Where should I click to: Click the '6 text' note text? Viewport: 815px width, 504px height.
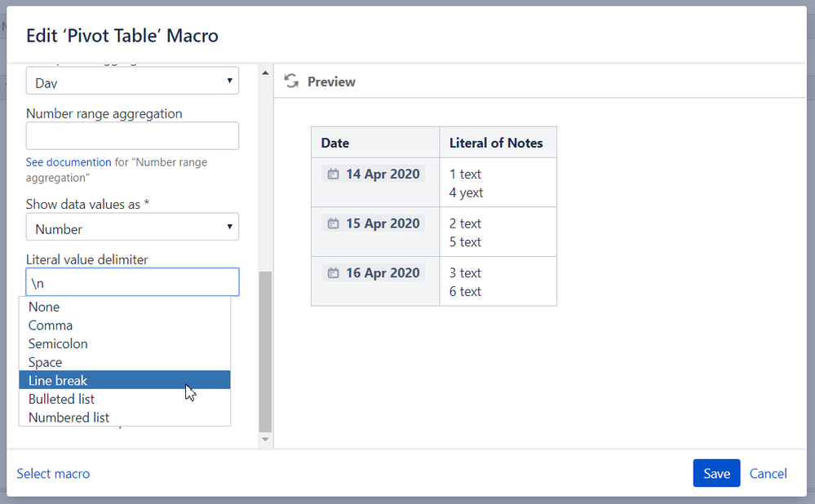click(465, 291)
